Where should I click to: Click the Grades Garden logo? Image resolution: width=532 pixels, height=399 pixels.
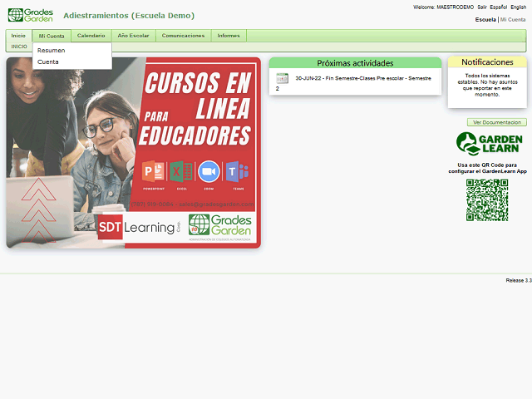click(x=31, y=15)
